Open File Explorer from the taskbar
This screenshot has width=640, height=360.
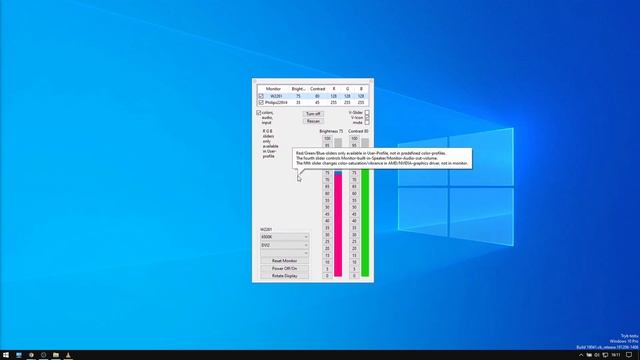point(56,355)
